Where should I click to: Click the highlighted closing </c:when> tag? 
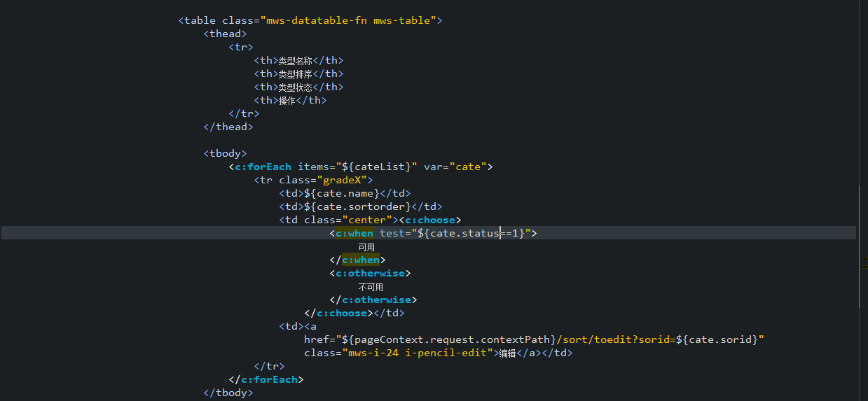tap(357, 260)
